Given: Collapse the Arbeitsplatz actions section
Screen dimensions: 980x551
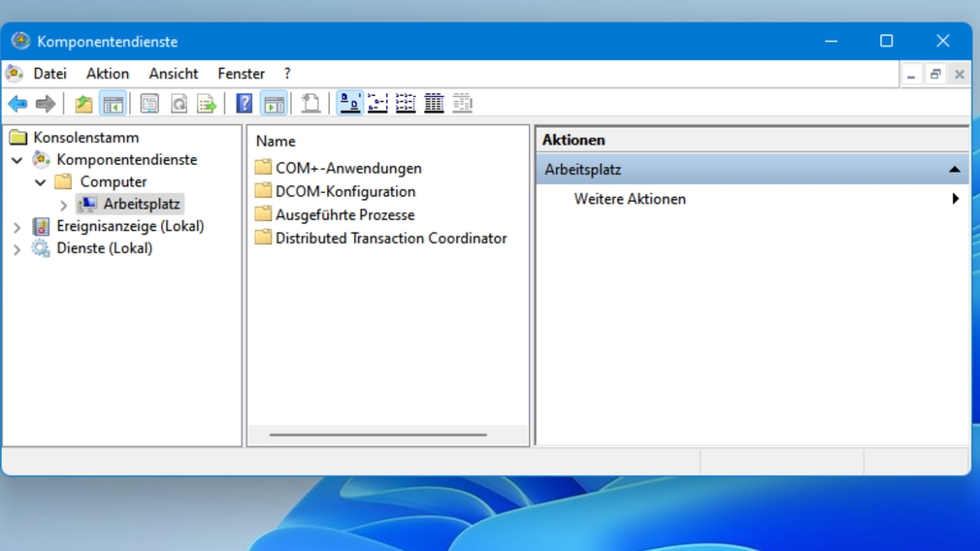Looking at the screenshot, I should 955,170.
